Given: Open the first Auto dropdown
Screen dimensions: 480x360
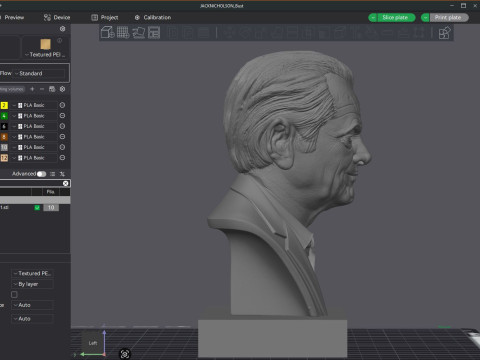Looking at the screenshot, I should pos(32,305).
